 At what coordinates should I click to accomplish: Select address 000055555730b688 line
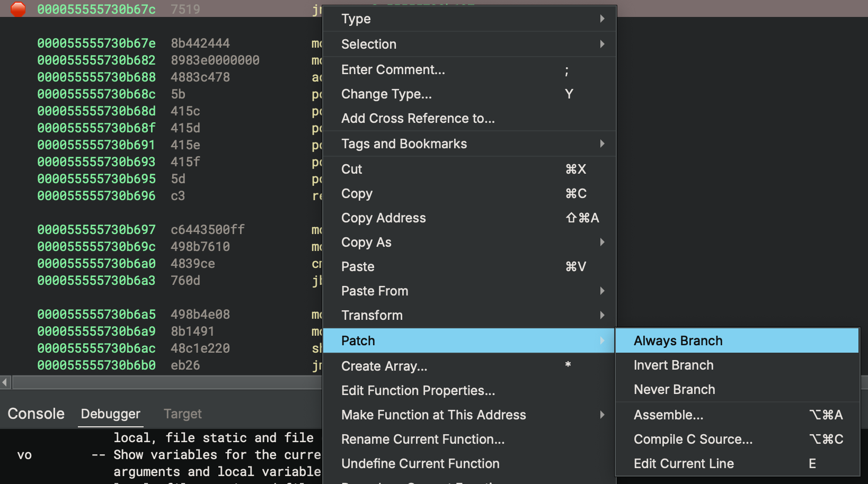pos(96,77)
